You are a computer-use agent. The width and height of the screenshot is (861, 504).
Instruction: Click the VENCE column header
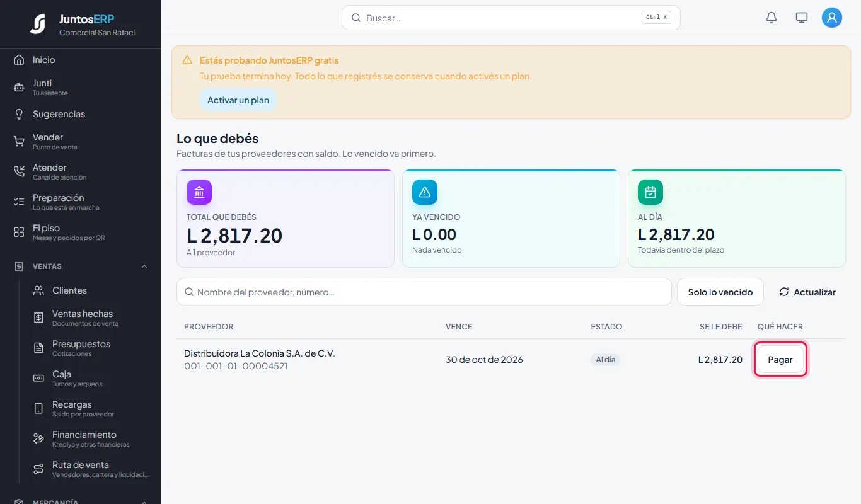tap(459, 327)
